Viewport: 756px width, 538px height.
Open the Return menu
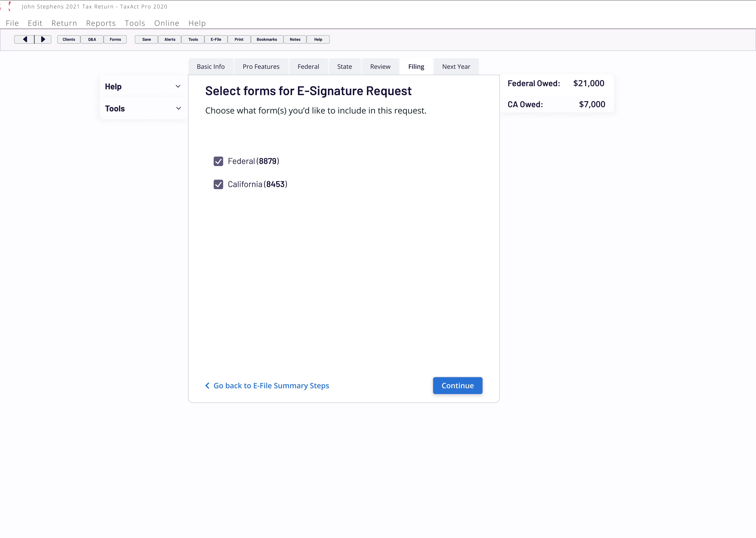[64, 23]
